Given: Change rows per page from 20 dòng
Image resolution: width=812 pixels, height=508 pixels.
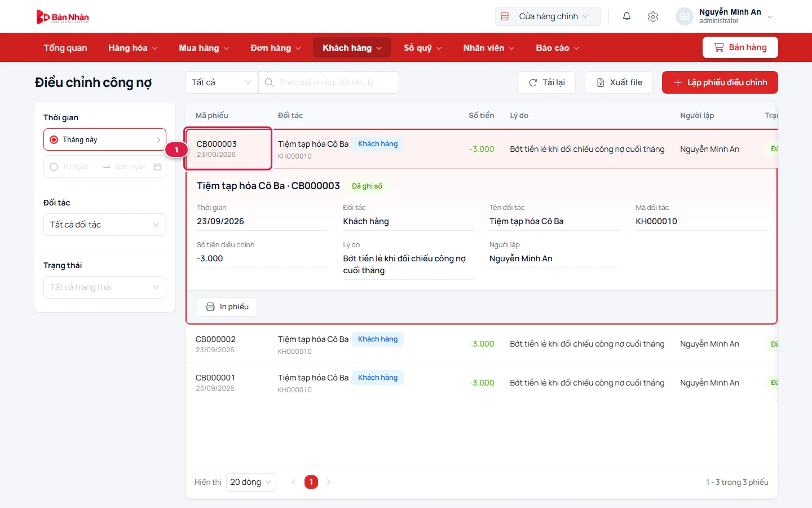Looking at the screenshot, I should click(251, 482).
